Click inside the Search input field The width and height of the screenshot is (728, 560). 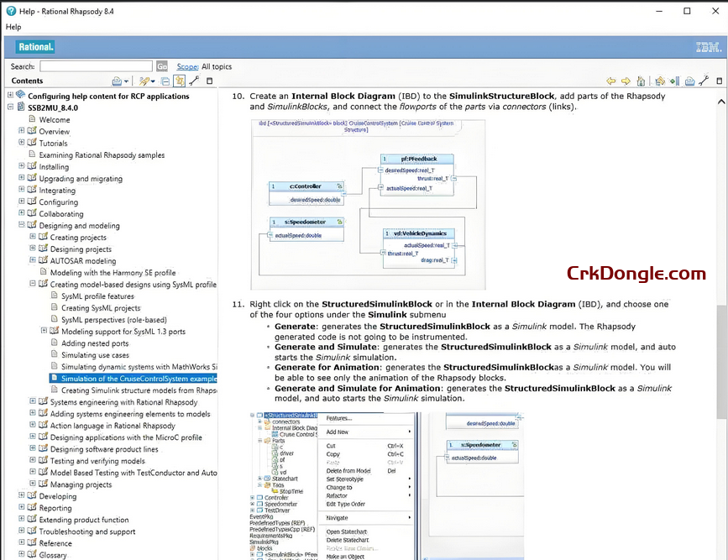[95, 66]
